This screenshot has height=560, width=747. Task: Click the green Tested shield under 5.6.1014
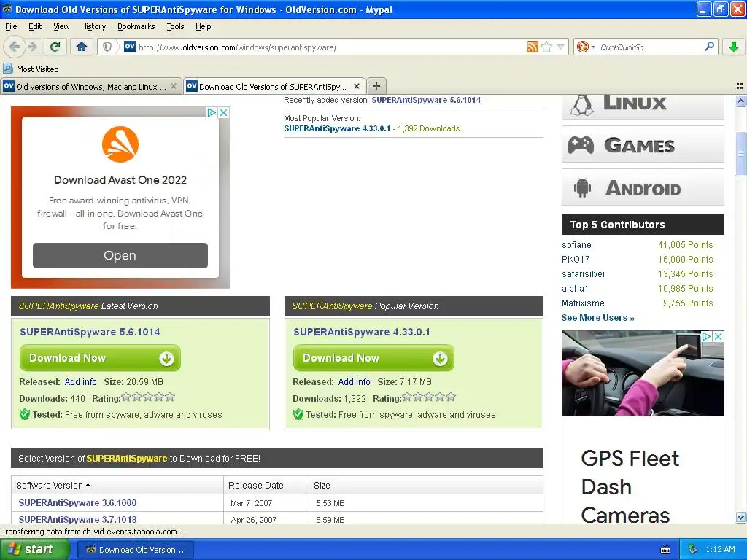click(25, 414)
